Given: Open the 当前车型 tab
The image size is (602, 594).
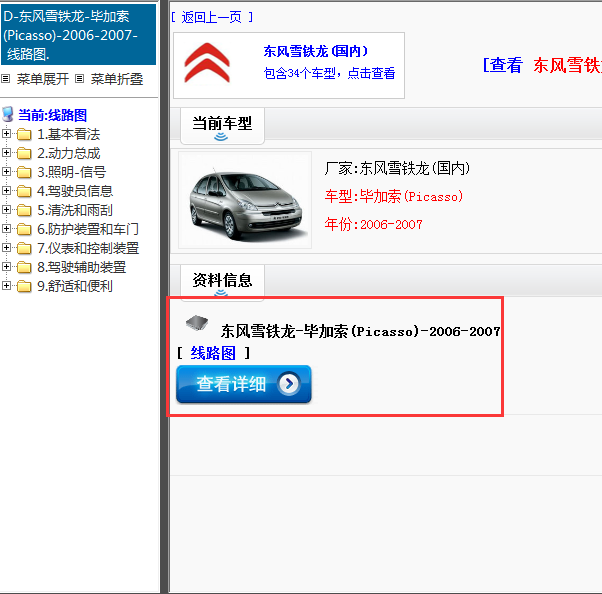Looking at the screenshot, I should (222, 126).
